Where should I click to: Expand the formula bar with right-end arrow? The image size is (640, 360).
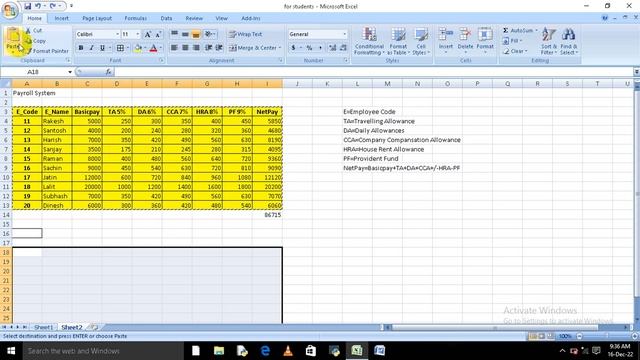click(x=636, y=72)
